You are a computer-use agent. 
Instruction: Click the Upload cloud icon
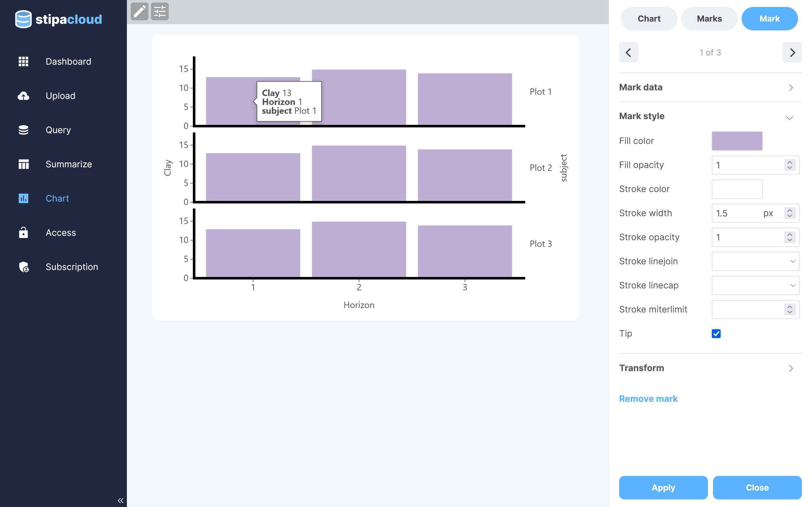[23, 96]
